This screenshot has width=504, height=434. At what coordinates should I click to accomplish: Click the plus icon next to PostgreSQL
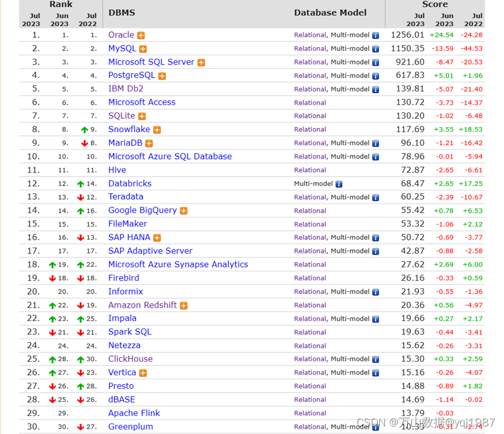click(x=162, y=76)
